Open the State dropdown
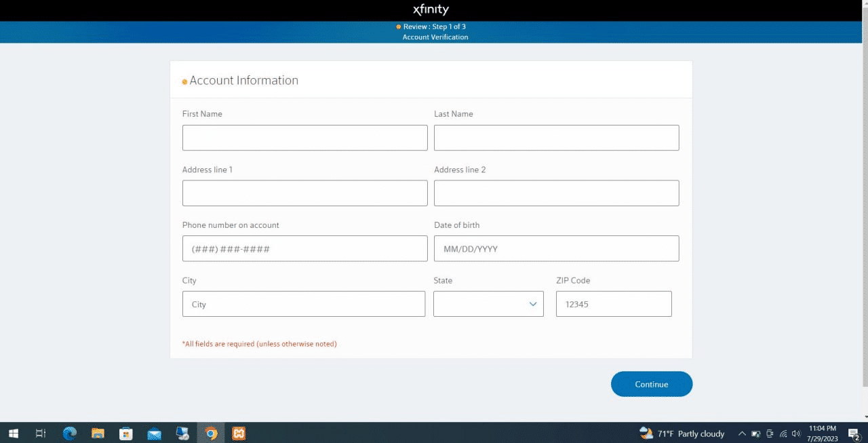The height and width of the screenshot is (443, 868). (488, 304)
